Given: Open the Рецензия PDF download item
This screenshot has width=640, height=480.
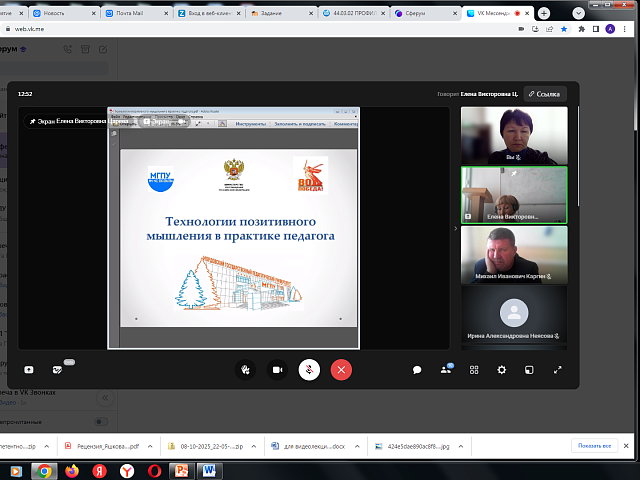Looking at the screenshot, I should coord(100,445).
